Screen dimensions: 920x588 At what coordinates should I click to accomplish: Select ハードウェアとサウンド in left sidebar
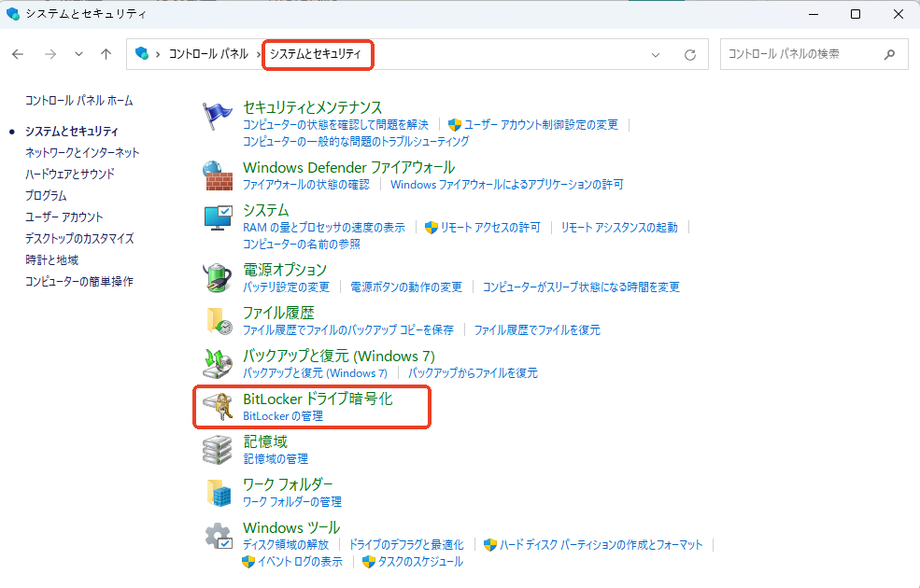point(70,174)
